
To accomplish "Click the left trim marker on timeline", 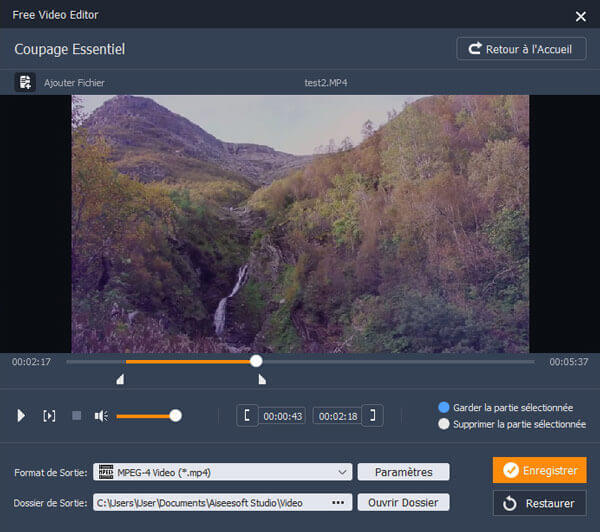I will [120, 379].
